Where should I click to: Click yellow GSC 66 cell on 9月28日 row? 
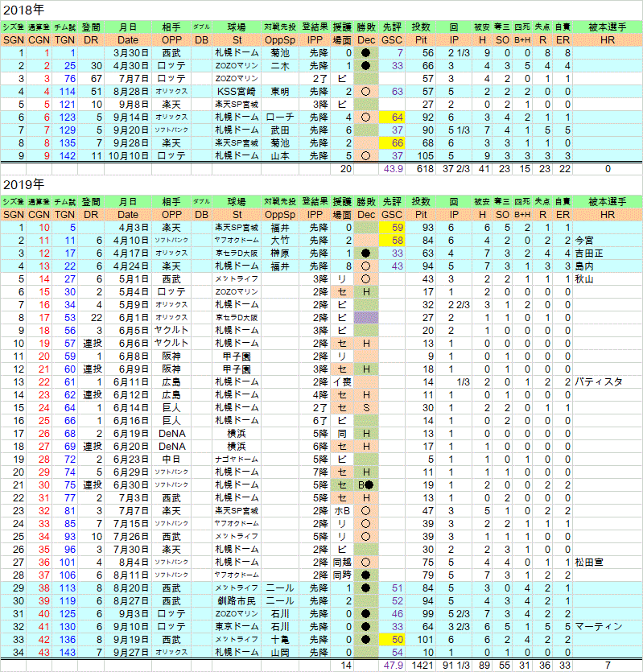392,142
